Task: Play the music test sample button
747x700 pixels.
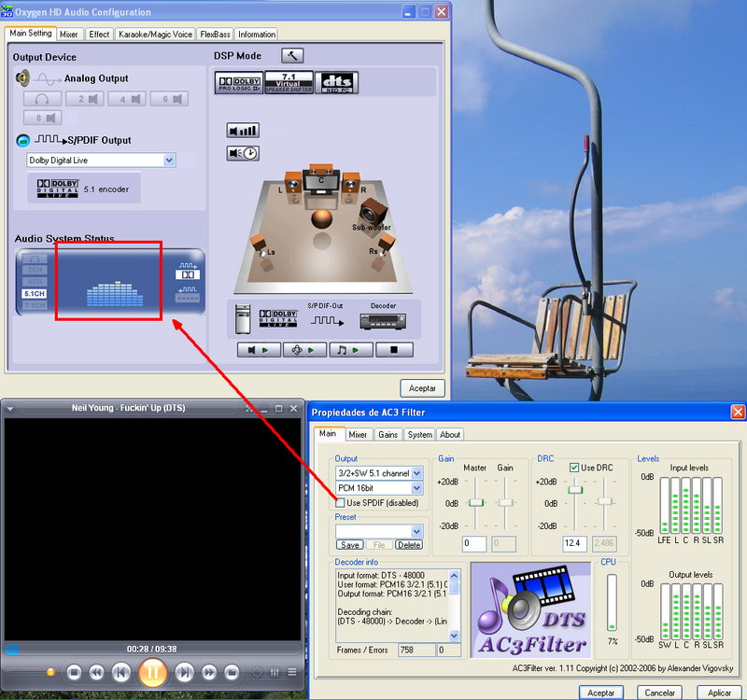Action: point(350,350)
